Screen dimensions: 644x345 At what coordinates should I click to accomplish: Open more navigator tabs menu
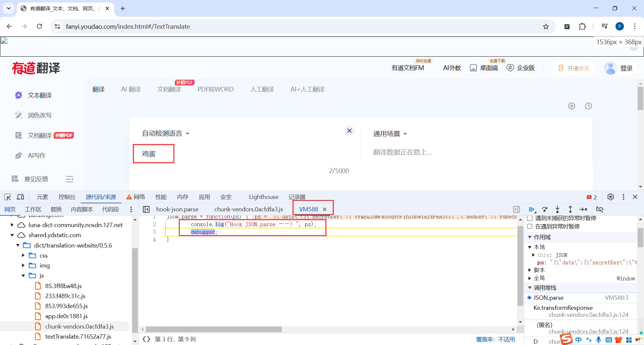point(131,209)
